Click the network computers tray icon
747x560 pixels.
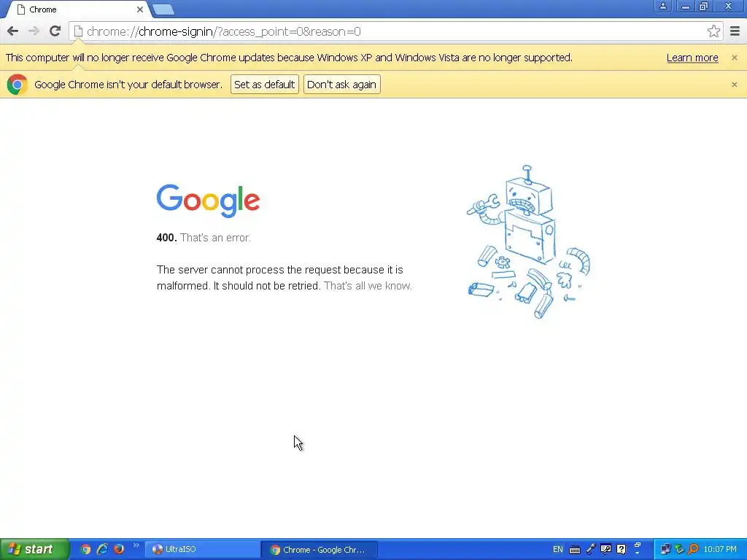[x=665, y=549]
